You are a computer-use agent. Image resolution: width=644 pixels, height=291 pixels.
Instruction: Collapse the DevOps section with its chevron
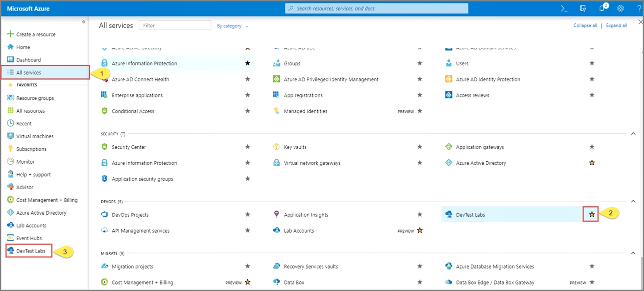click(x=633, y=201)
